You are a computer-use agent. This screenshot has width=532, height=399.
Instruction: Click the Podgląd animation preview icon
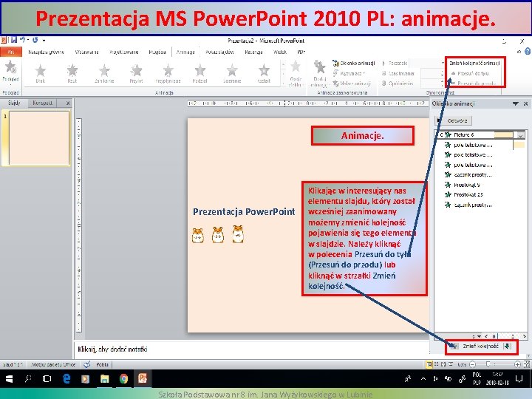tap(10, 67)
